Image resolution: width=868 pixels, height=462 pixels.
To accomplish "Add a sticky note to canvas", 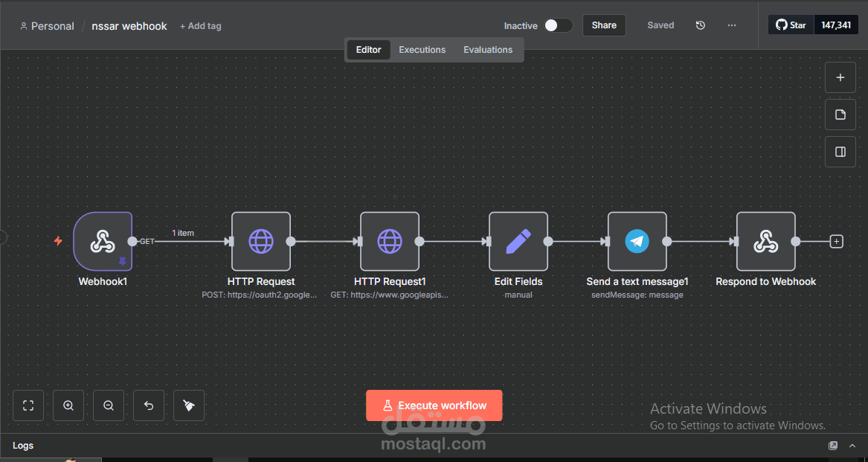I will coord(840,115).
